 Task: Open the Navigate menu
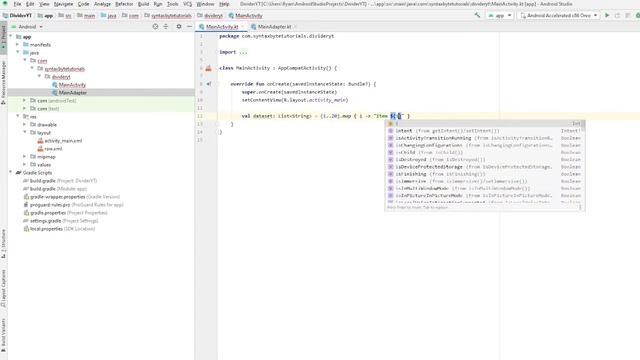(64, 4)
